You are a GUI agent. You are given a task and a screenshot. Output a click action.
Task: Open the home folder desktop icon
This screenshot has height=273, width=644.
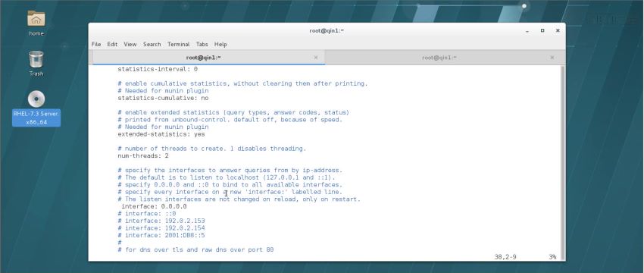[36, 19]
